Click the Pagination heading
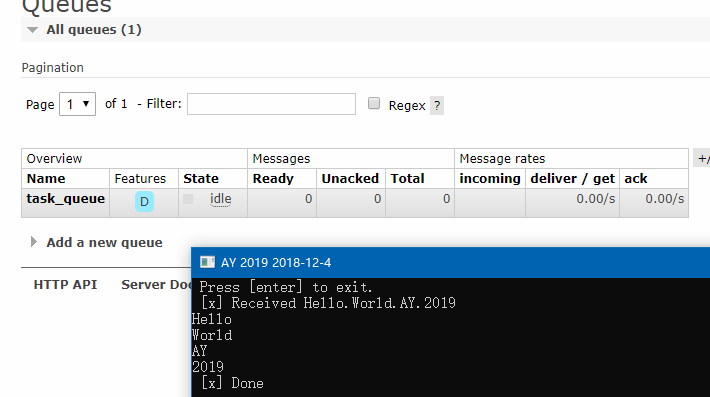The height and width of the screenshot is (397, 710). tap(53, 68)
